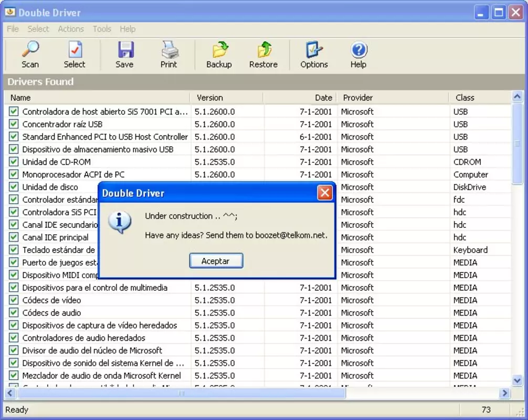Click the Backup folder icon

click(x=219, y=49)
